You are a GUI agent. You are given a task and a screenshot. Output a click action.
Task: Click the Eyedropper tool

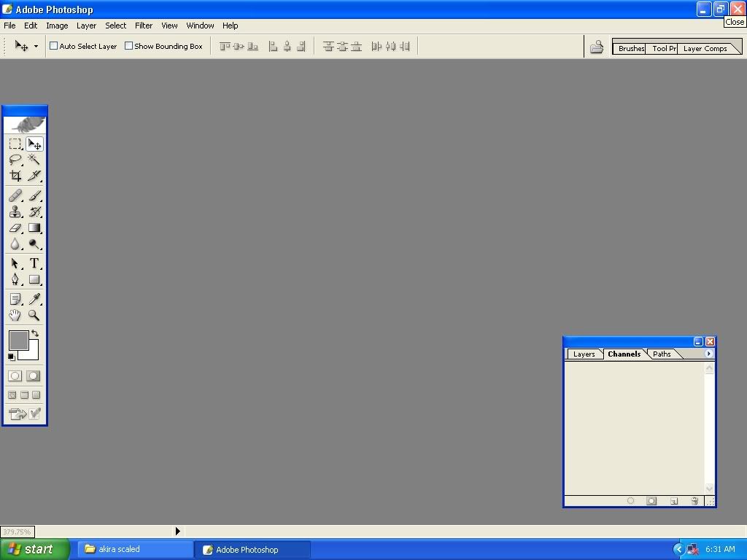coord(34,300)
